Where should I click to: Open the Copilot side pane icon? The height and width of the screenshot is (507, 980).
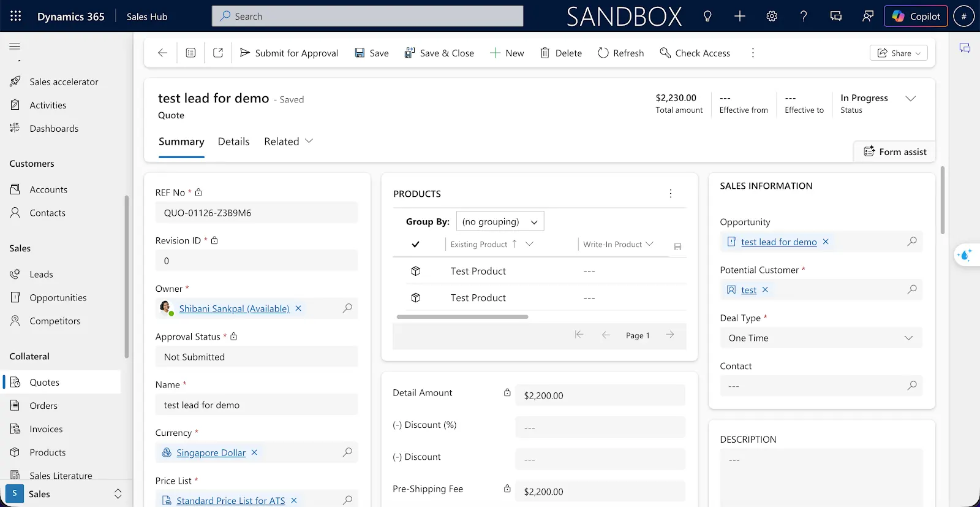click(965, 48)
